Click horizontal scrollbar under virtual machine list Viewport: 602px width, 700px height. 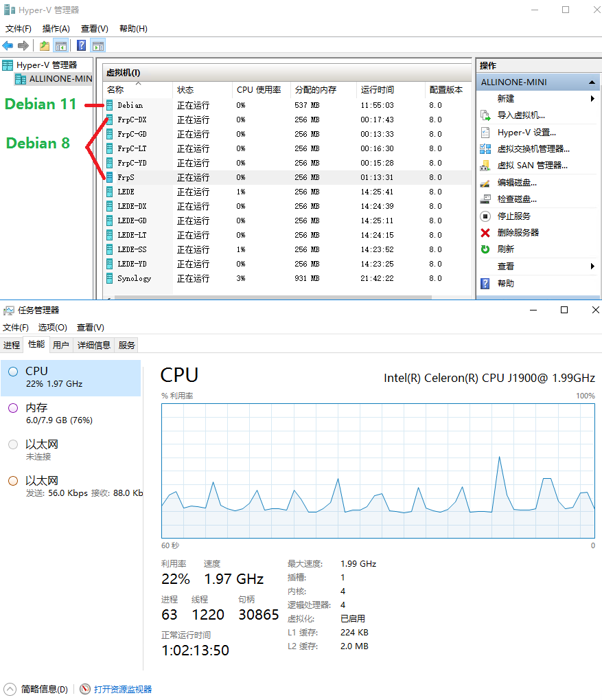273,297
